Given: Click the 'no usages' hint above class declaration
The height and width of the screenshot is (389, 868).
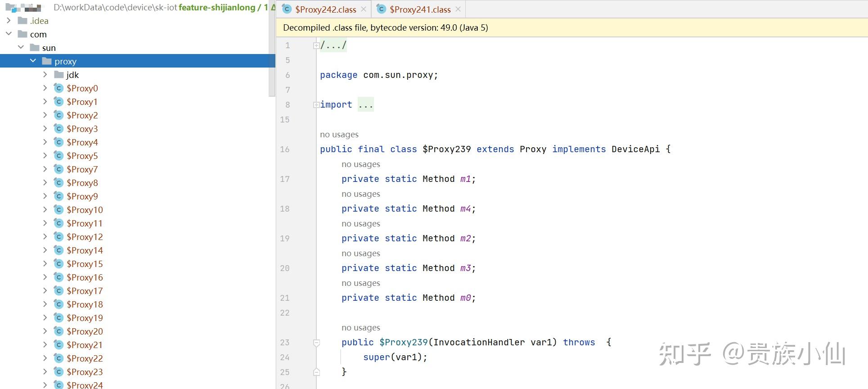Looking at the screenshot, I should 339,135.
